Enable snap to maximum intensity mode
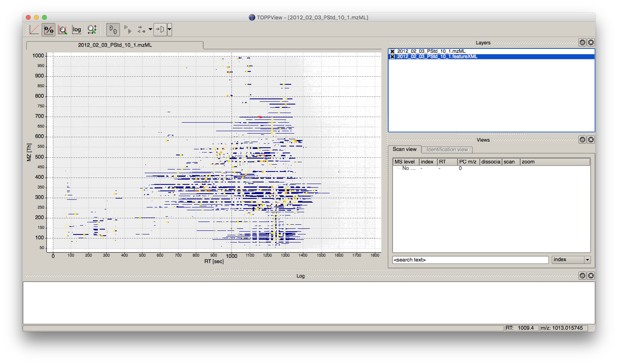This screenshot has width=618, height=364. coord(63,30)
